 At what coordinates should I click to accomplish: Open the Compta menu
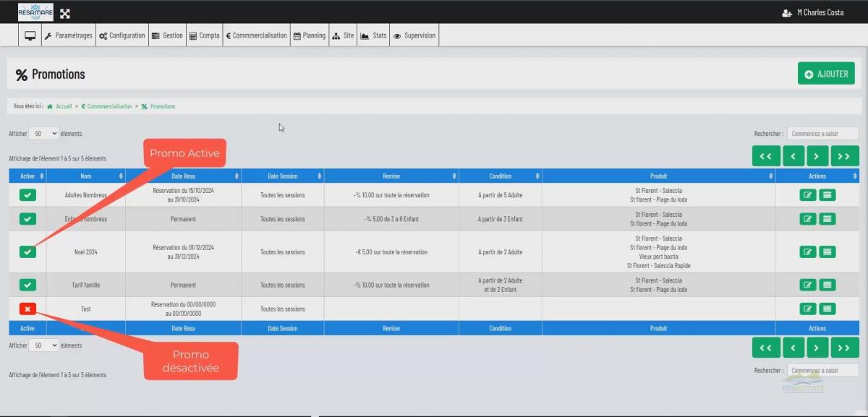(x=204, y=35)
